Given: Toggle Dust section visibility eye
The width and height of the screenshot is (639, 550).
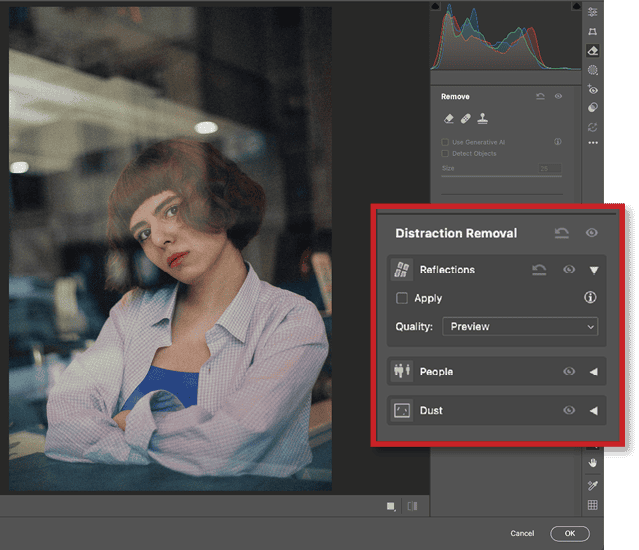Looking at the screenshot, I should 569,410.
